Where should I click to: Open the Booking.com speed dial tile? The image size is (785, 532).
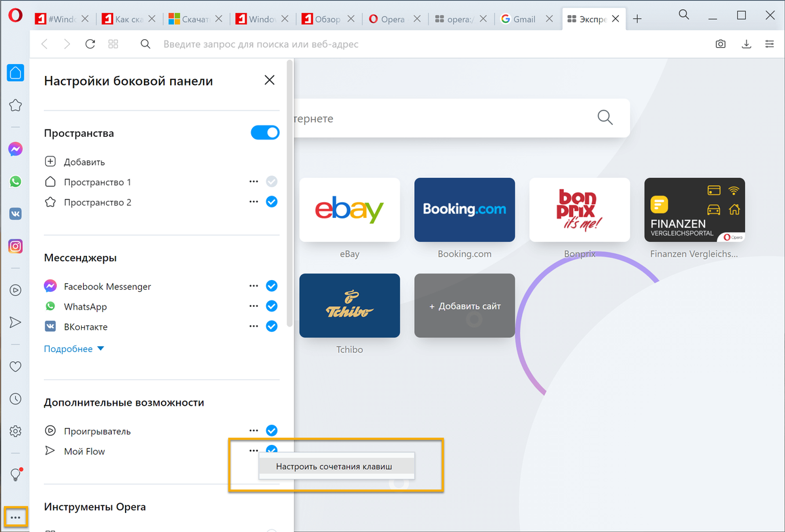point(464,210)
